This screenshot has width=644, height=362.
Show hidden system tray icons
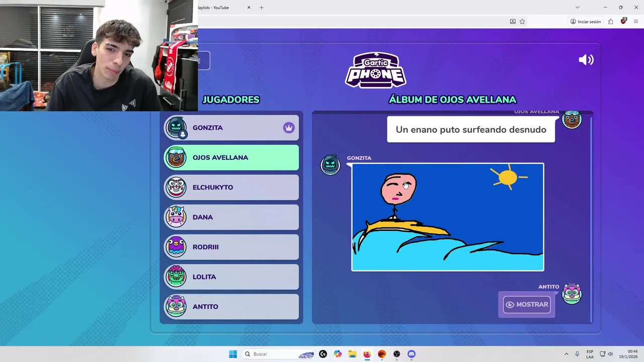coord(566,354)
